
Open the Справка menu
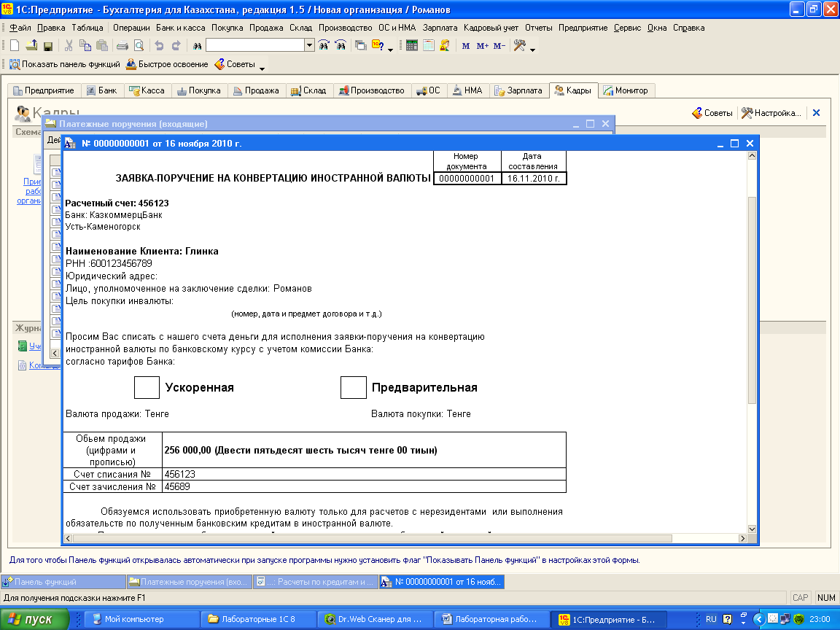(x=688, y=28)
